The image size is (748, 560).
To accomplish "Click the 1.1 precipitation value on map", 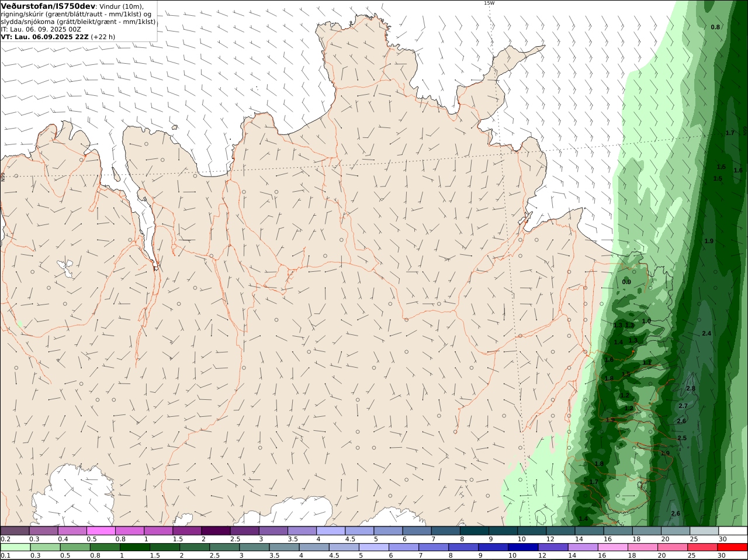I will 647,362.
